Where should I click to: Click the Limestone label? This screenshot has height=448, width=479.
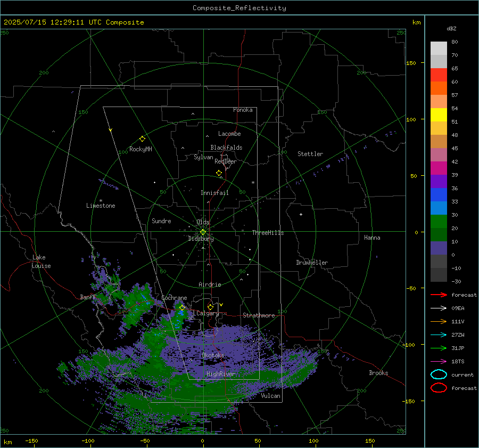pyautogui.click(x=101, y=206)
